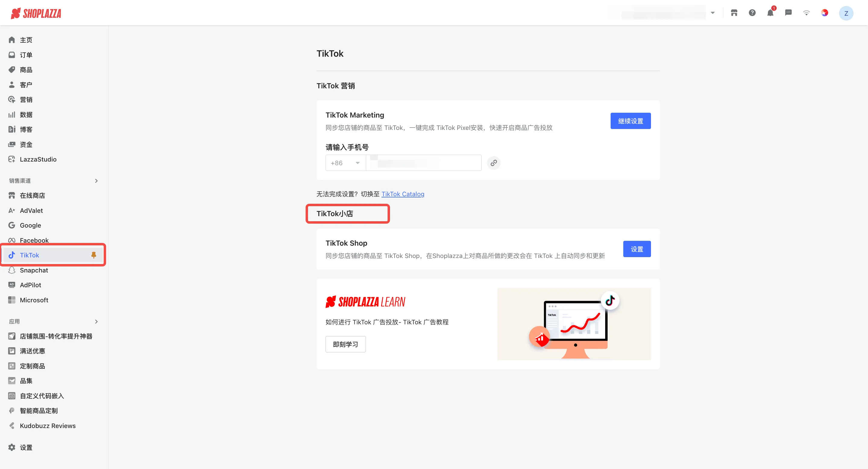Open the TikTok ads tutorial thumbnail image
This screenshot has height=469, width=868.
574,324
